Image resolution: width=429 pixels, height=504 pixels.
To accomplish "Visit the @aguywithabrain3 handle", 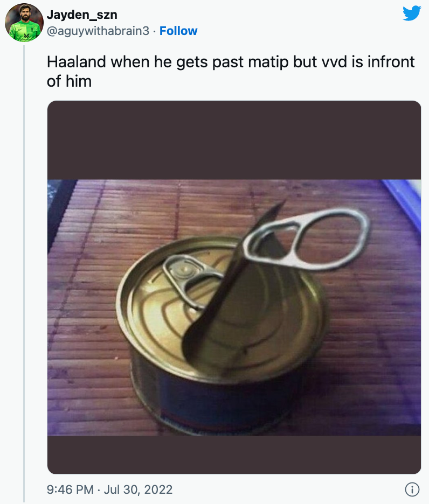I will pos(98,31).
